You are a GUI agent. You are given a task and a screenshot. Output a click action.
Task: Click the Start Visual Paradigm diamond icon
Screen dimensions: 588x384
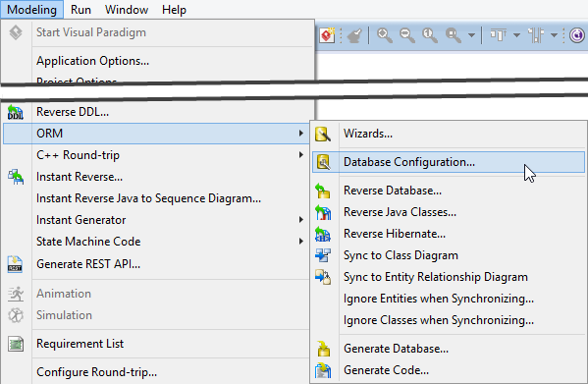(x=16, y=32)
